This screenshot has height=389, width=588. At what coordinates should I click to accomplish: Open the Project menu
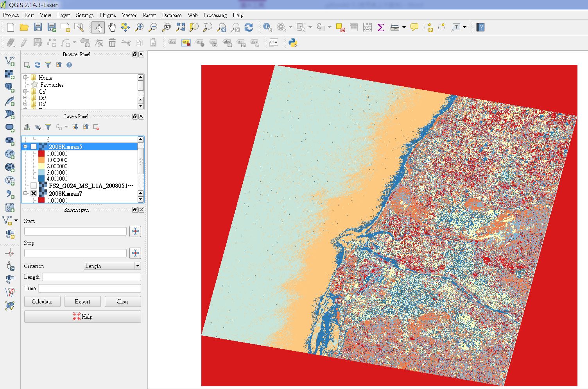(x=11, y=15)
